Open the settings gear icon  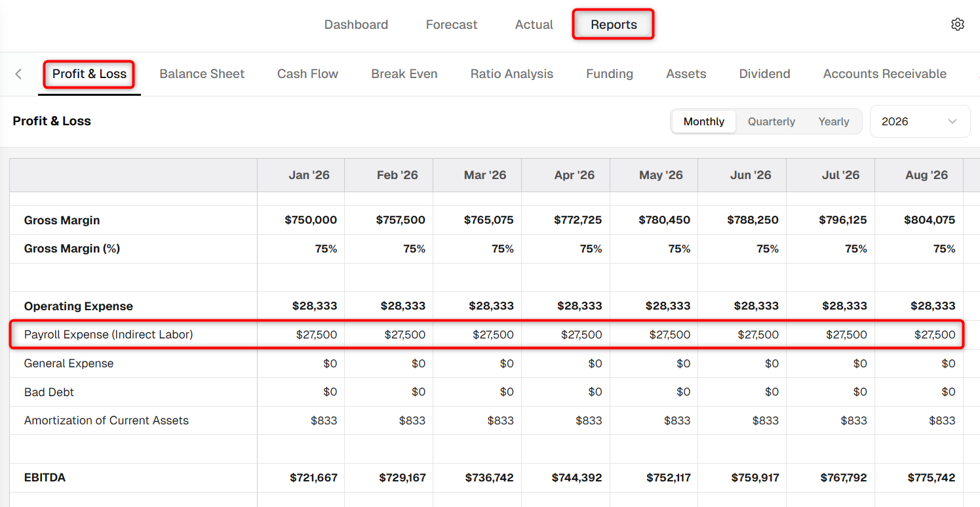tap(957, 24)
